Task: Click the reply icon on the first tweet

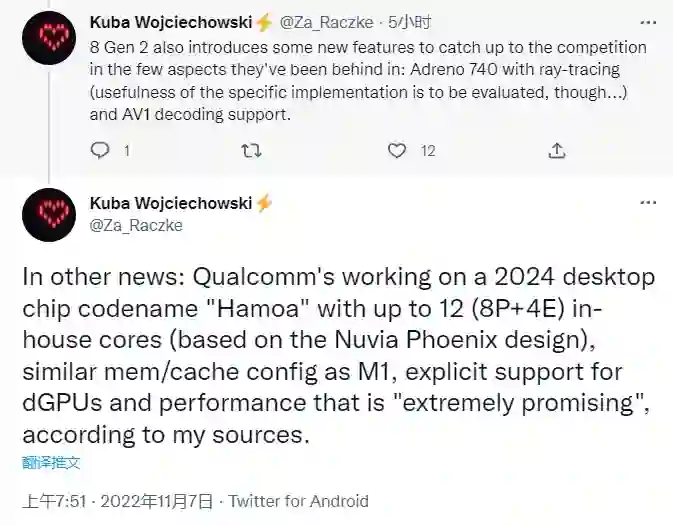Action: pyautogui.click(x=99, y=151)
